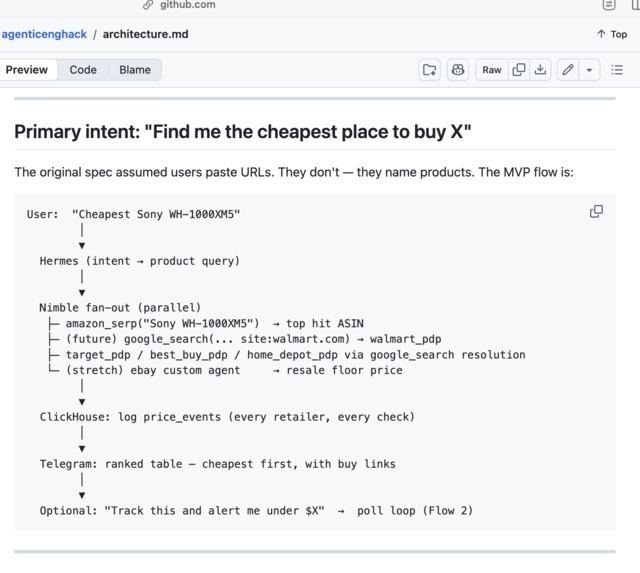Download the raw file icon
The image size is (640, 573).
pyautogui.click(x=540, y=70)
